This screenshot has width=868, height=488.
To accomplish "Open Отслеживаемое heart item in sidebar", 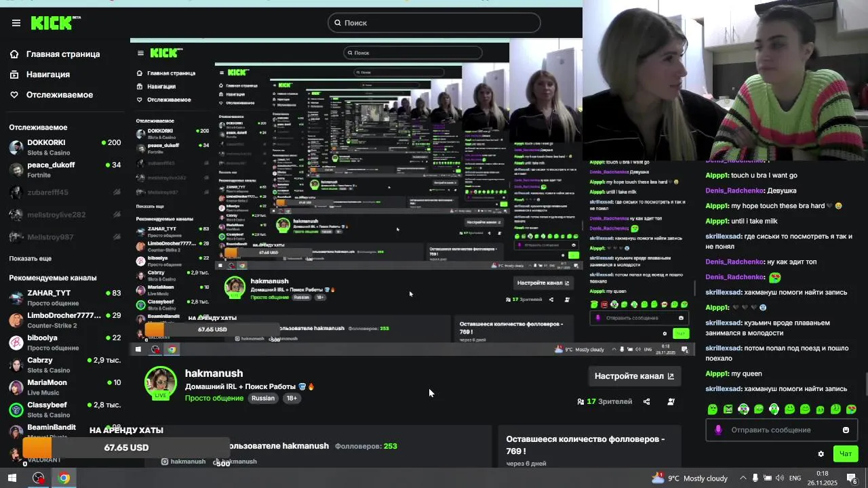I will click(x=52, y=95).
